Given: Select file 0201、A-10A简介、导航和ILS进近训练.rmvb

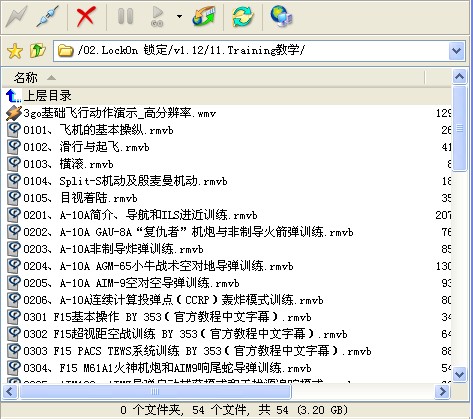Looking at the screenshot, I should (140, 215).
